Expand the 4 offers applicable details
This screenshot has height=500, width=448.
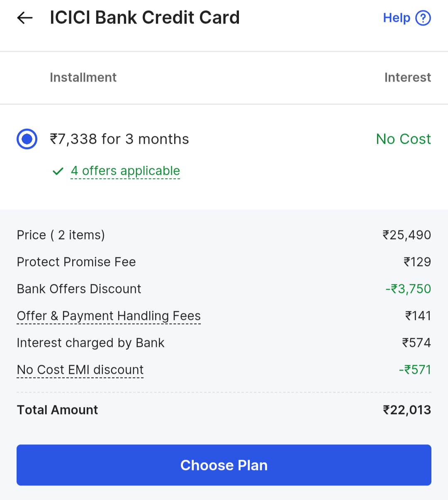point(125,171)
